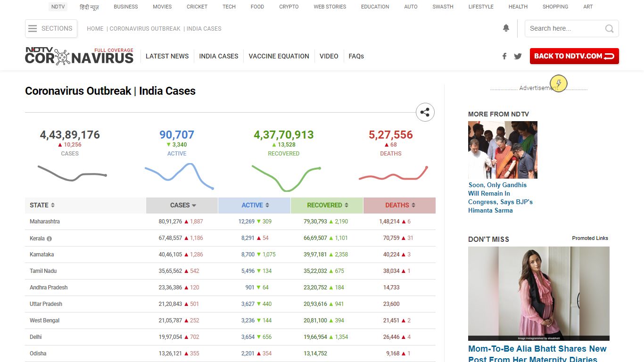Click deaths figure 5,27,556
The width and height of the screenshot is (644, 362).
click(x=391, y=135)
